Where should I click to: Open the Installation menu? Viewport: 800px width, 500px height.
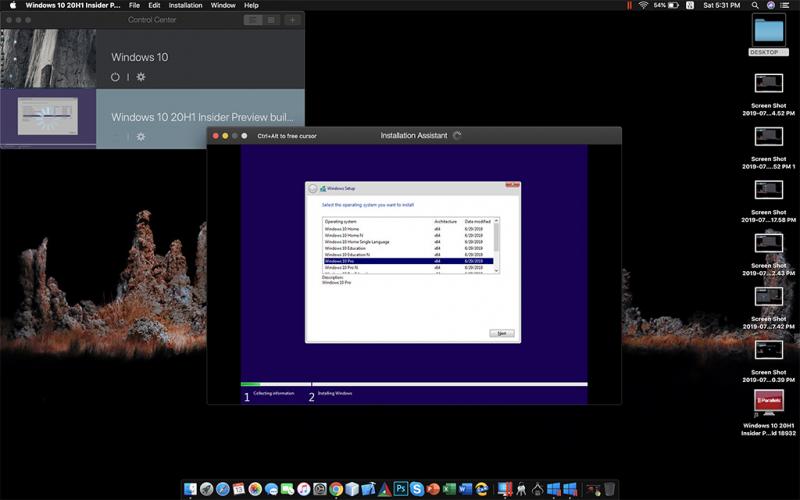(x=185, y=5)
